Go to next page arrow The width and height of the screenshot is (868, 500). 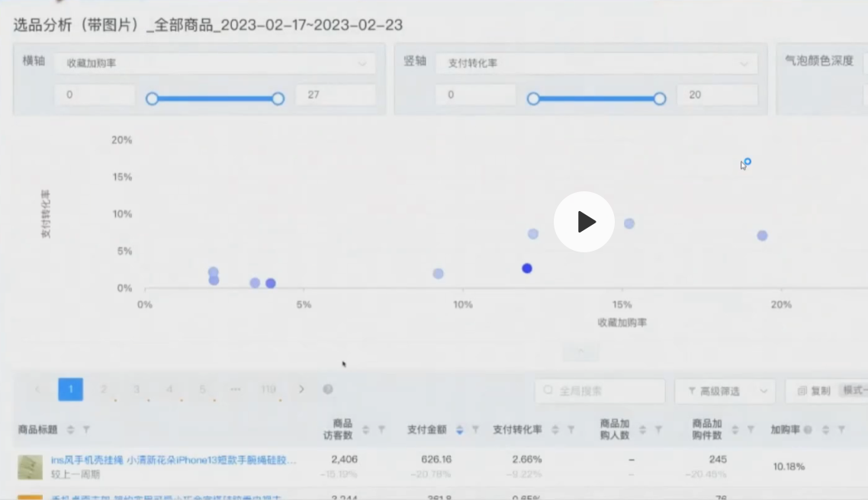pyautogui.click(x=301, y=389)
